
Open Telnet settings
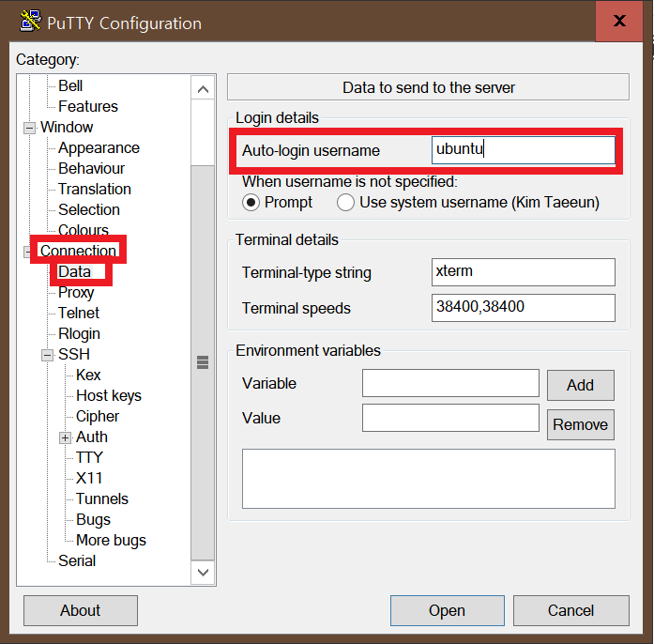79,313
